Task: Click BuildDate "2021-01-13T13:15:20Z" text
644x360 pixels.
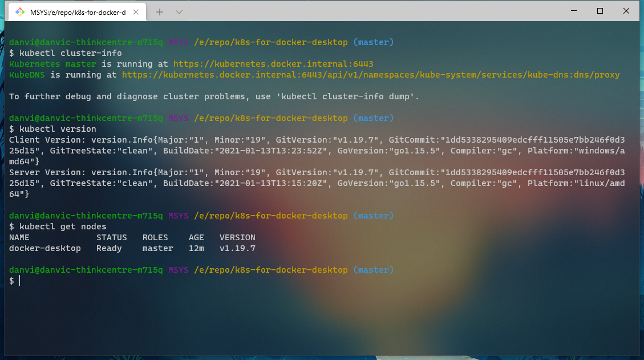Action: click(x=245, y=183)
